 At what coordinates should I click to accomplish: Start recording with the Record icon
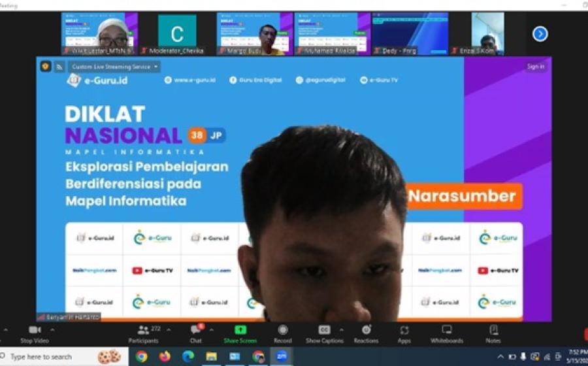coord(283,330)
